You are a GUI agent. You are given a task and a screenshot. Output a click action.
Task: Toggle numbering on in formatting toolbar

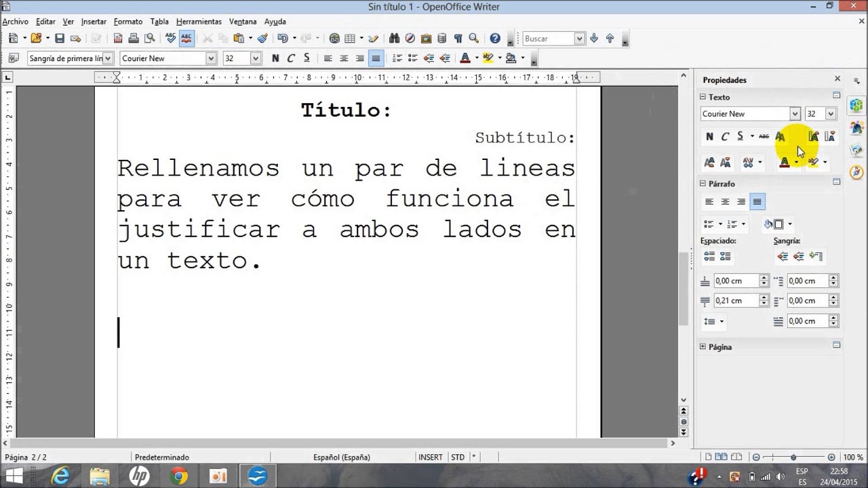397,58
